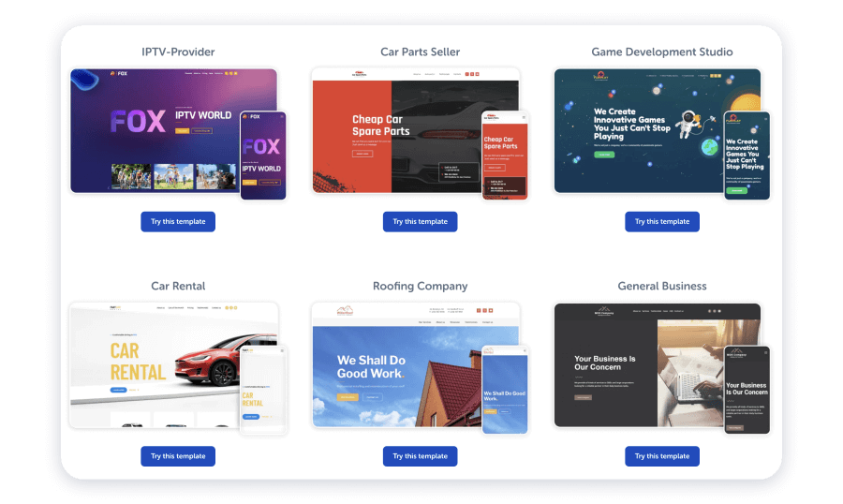Click the General Business mobile preview mockup
The image size is (843, 504).
pyautogui.click(x=747, y=390)
